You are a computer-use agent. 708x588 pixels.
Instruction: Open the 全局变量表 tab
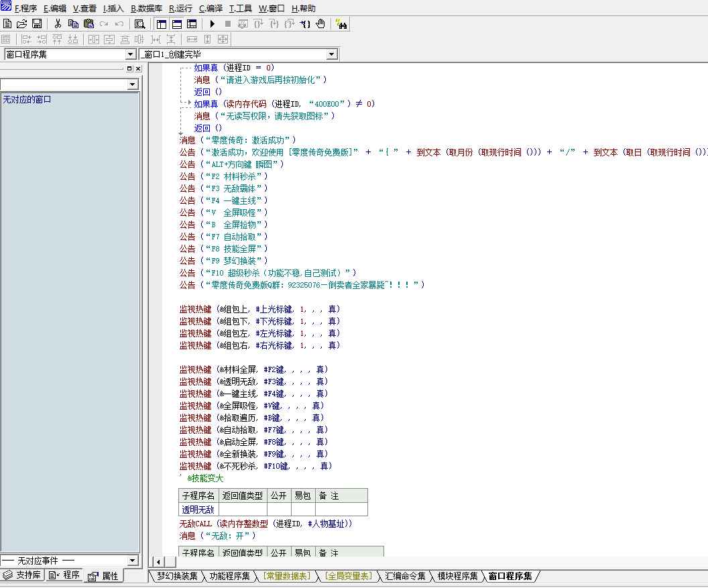click(x=349, y=576)
